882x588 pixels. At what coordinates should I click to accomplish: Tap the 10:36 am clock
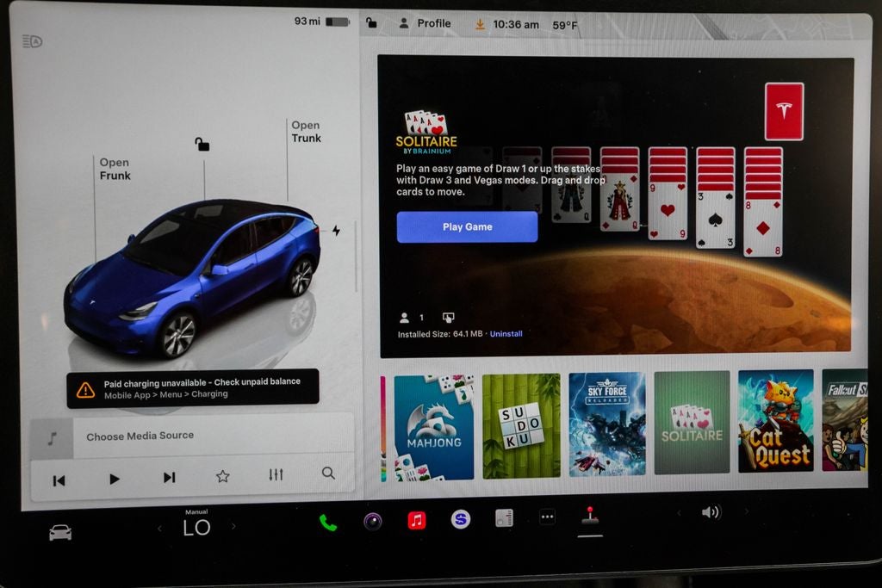coord(516,25)
